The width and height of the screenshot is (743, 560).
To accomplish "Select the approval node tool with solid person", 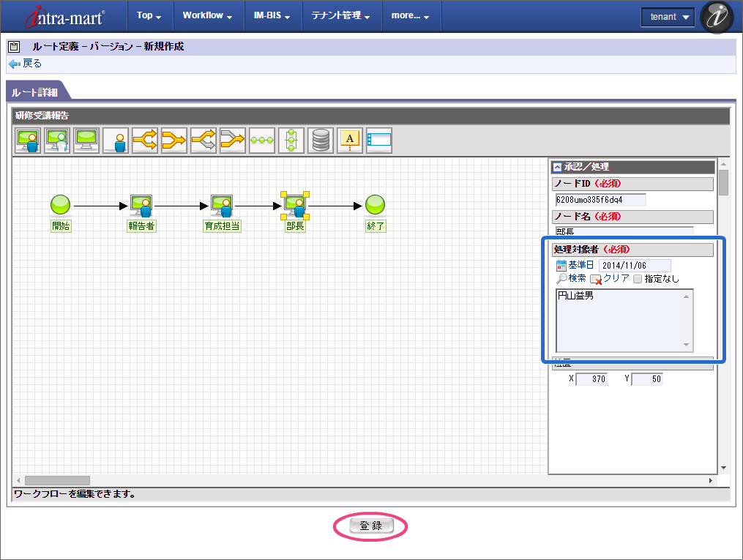I will (x=28, y=141).
